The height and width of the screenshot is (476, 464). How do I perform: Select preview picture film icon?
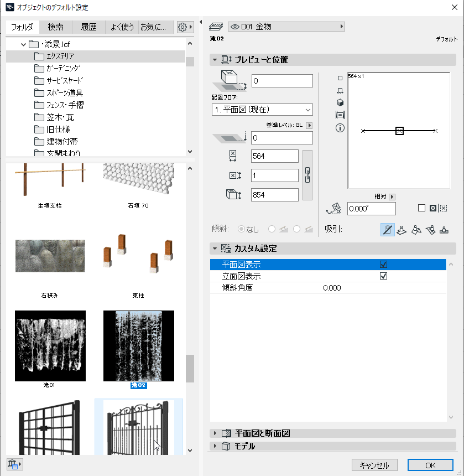(x=340, y=115)
